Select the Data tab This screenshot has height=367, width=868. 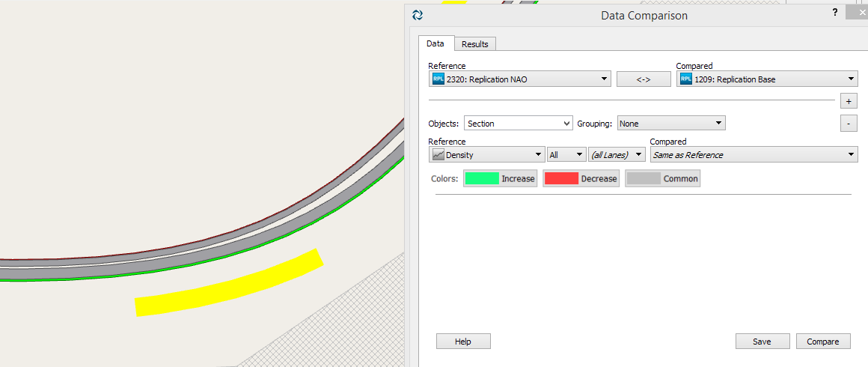coord(435,44)
